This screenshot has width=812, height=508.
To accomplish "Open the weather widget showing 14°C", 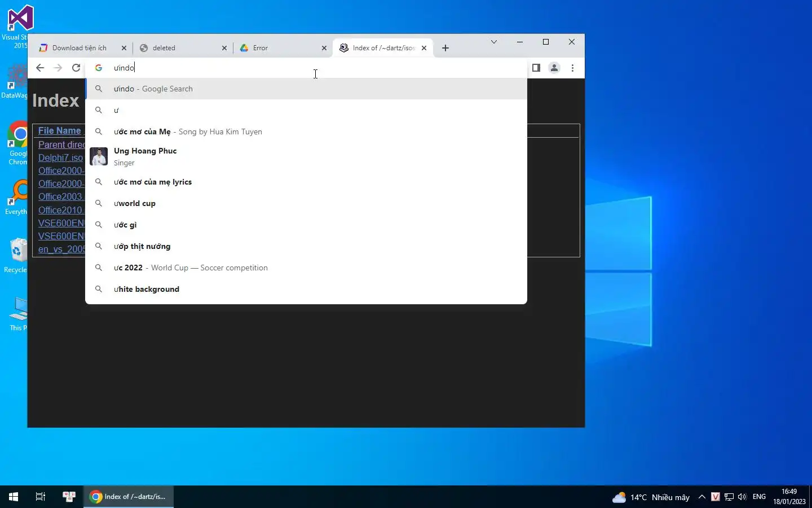I will [651, 497].
